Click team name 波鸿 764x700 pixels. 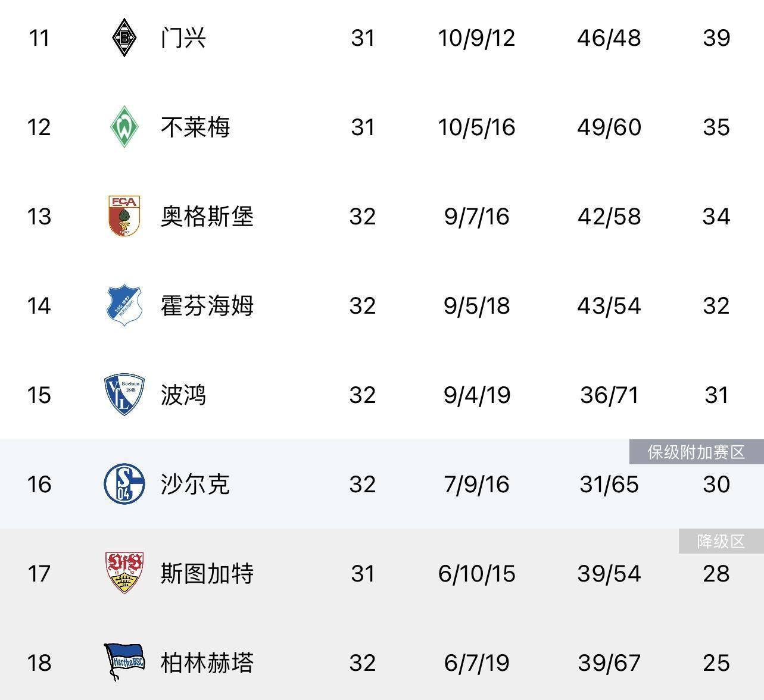(x=183, y=395)
